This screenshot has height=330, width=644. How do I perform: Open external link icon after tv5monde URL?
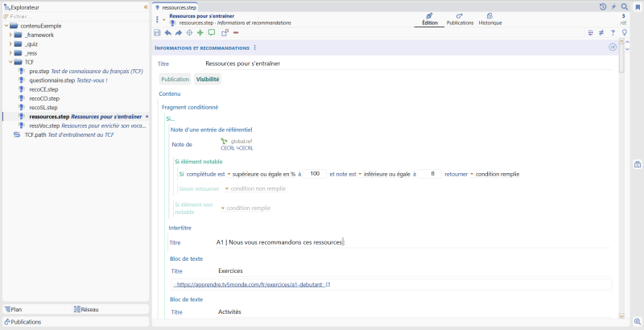click(328, 284)
